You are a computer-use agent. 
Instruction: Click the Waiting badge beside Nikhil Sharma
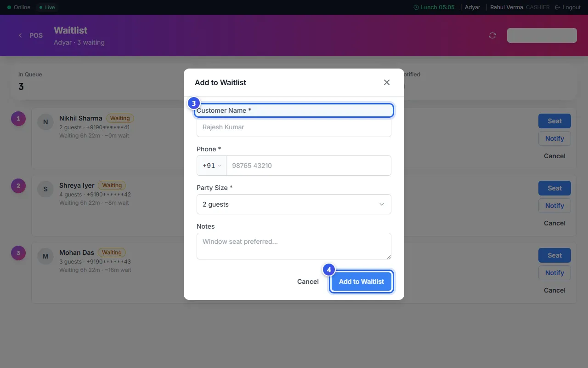tap(120, 118)
